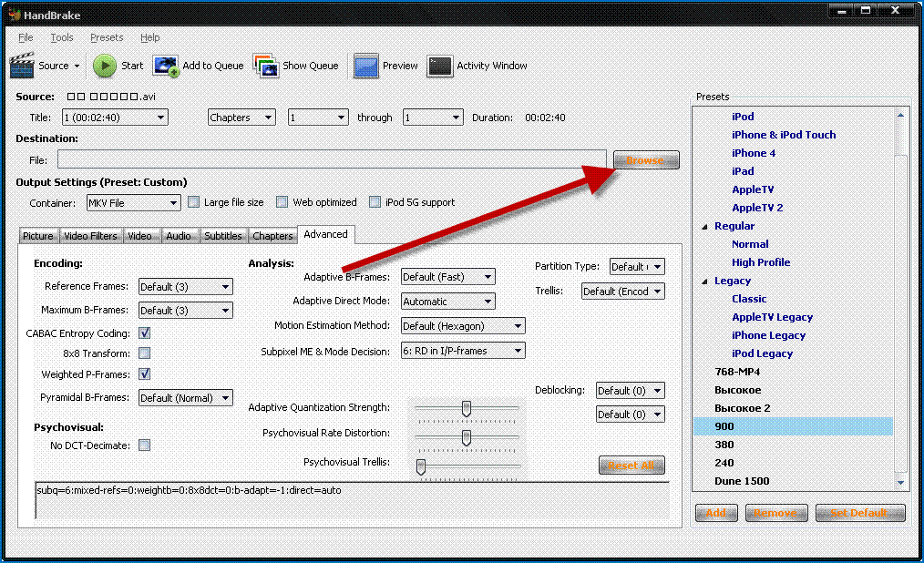This screenshot has width=924, height=563.
Task: Open the Reference Frames dropdown
Action: pyautogui.click(x=186, y=287)
